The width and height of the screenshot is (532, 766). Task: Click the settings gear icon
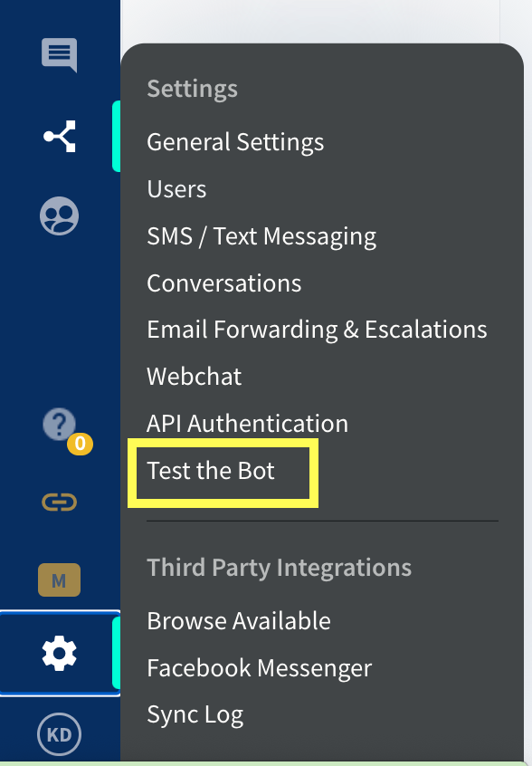point(60,653)
